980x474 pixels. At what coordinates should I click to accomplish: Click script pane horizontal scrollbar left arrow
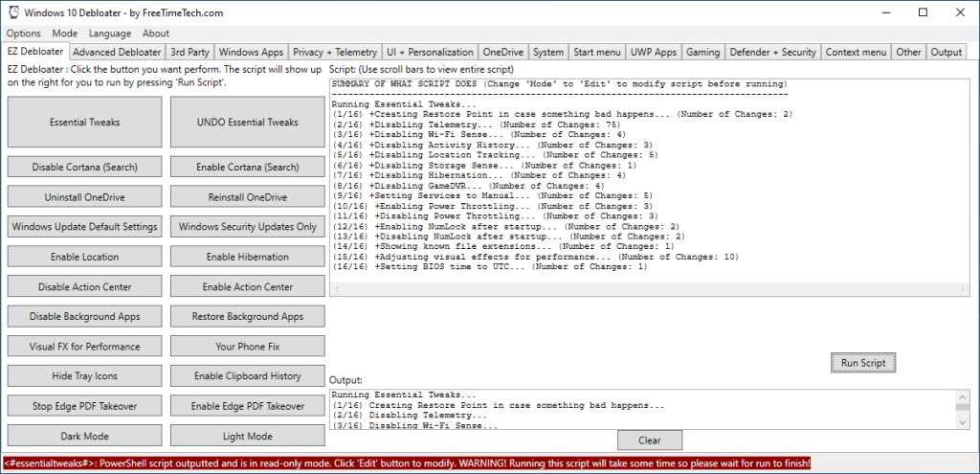click(x=337, y=289)
